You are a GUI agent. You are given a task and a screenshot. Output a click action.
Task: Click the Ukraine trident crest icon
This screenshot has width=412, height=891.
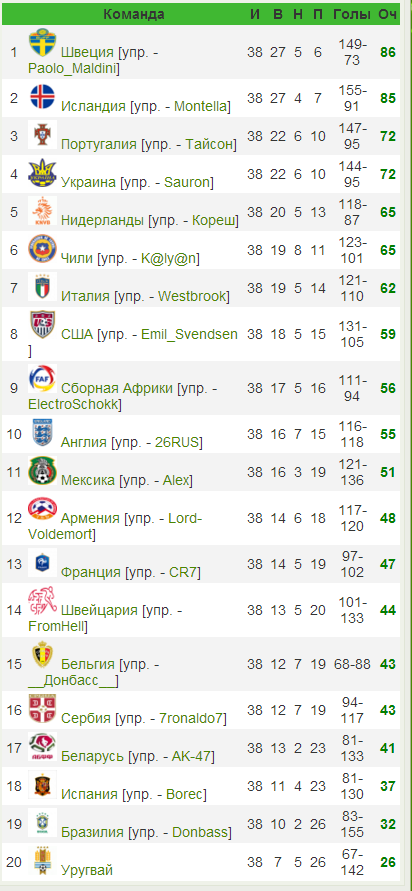(42, 173)
